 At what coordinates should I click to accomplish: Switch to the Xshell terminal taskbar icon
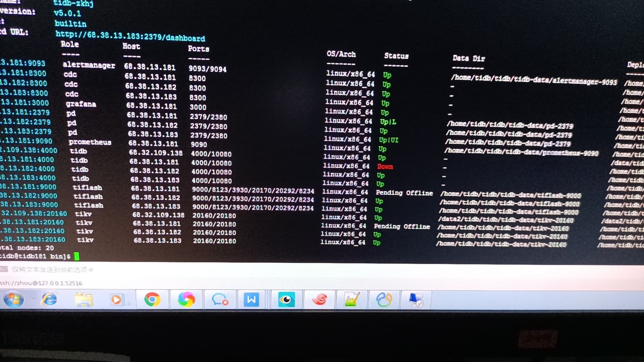tap(384, 299)
